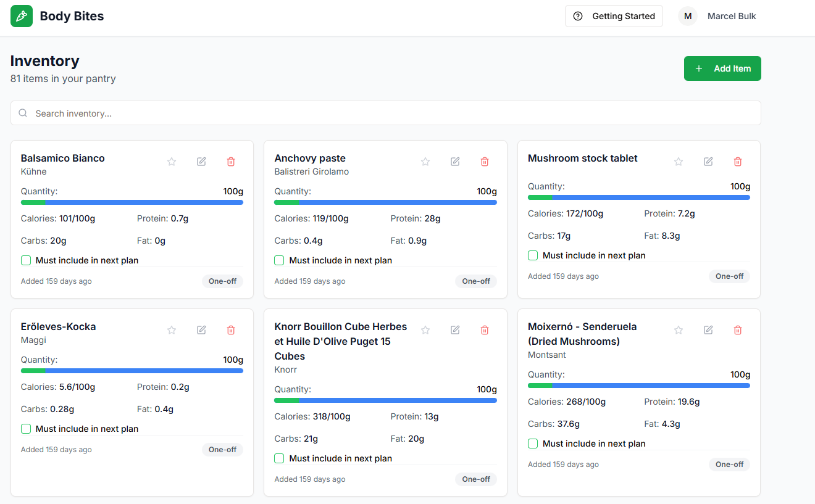Open the Marcel Bulk user menu
Screen dimensions: 815x504
point(717,16)
